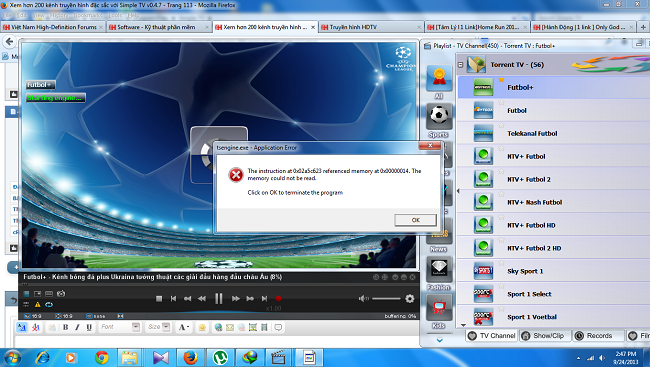The width and height of the screenshot is (650, 367).
Task: Click OK in the Application Error dialog
Action: (415, 220)
